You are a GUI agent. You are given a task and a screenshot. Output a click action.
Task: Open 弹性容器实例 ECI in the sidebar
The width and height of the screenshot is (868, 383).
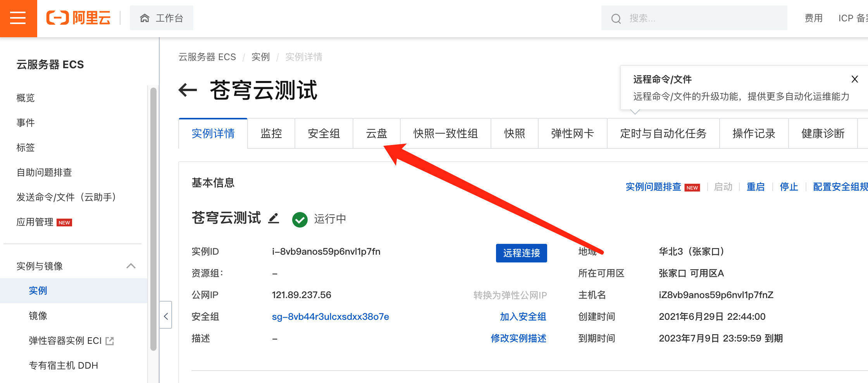click(65, 340)
